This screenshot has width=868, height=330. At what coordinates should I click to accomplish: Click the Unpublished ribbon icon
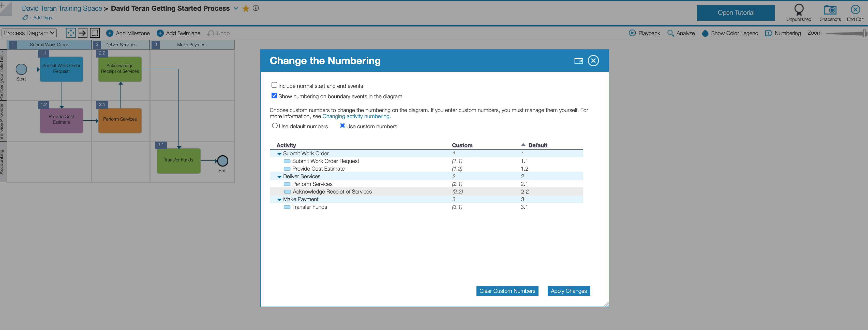(799, 10)
